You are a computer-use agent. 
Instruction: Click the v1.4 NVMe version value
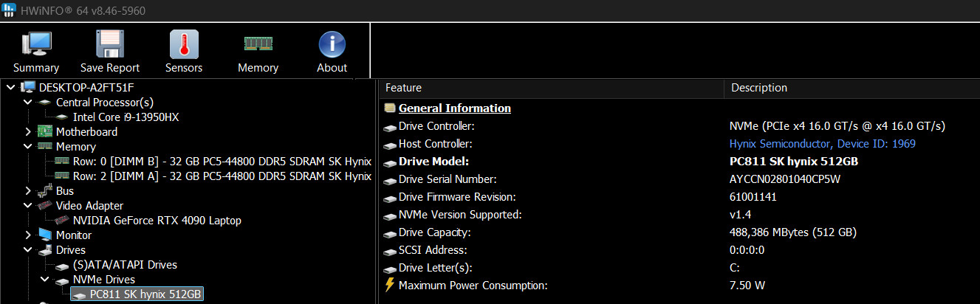pyautogui.click(x=739, y=215)
